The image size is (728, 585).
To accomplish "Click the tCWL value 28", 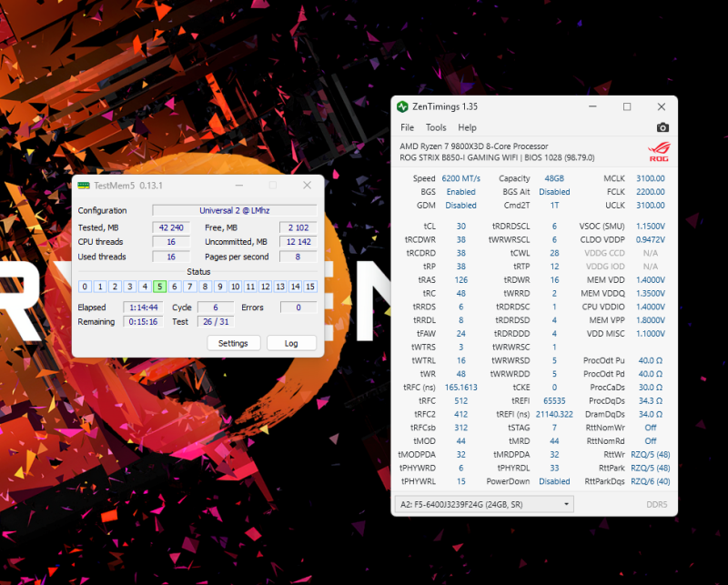I will (x=554, y=253).
